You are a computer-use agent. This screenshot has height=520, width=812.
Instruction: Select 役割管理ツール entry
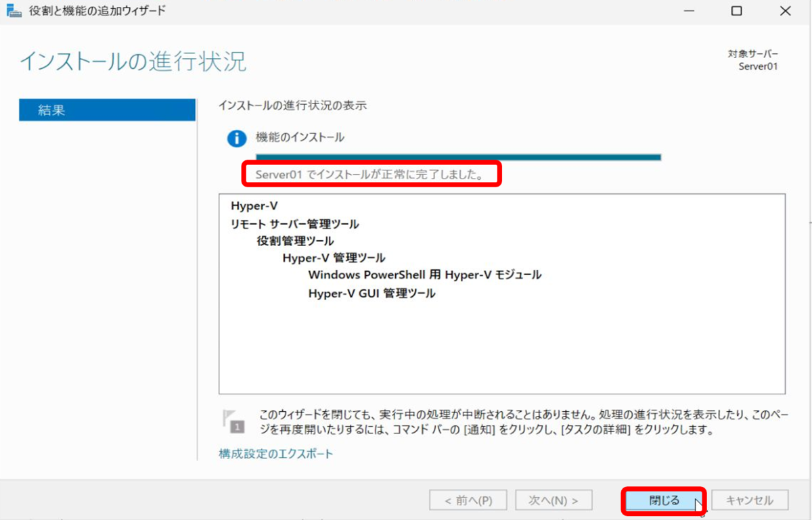pyautogui.click(x=295, y=241)
